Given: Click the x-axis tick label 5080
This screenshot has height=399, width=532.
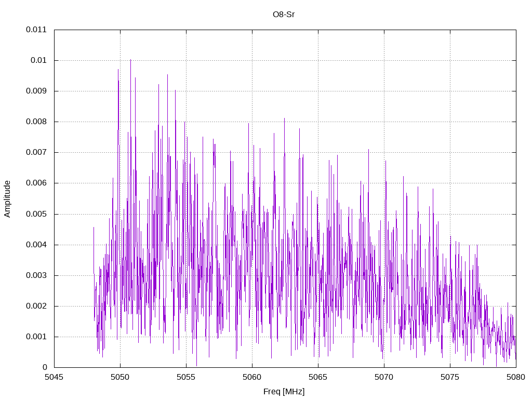Looking at the screenshot, I should 516,377.
